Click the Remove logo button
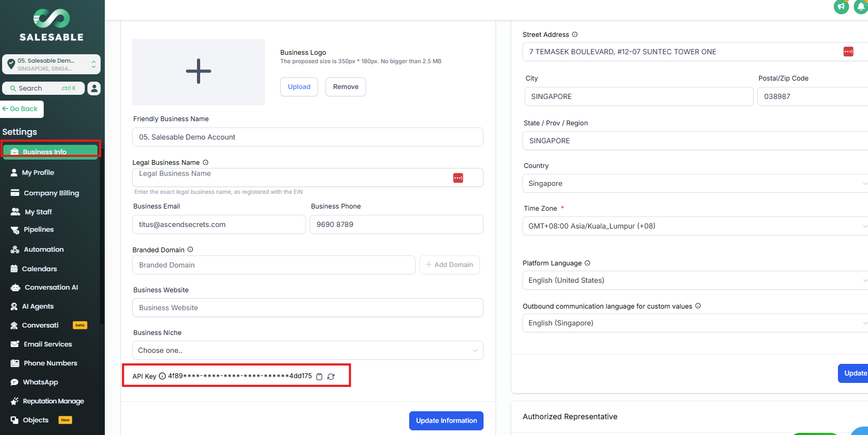Screen dimensions: 868x435 (346, 87)
